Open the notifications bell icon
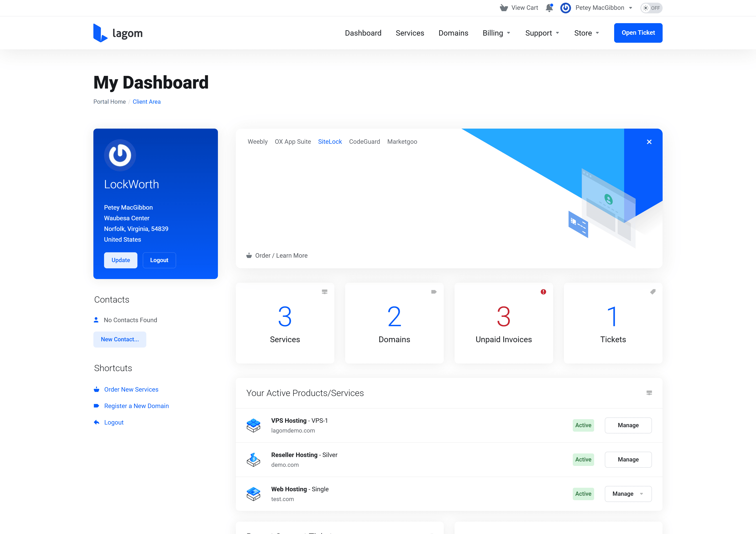The image size is (756, 534). [x=549, y=8]
